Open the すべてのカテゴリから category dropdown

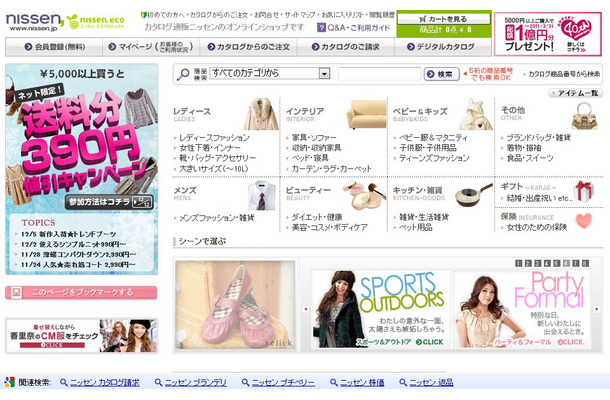point(270,73)
